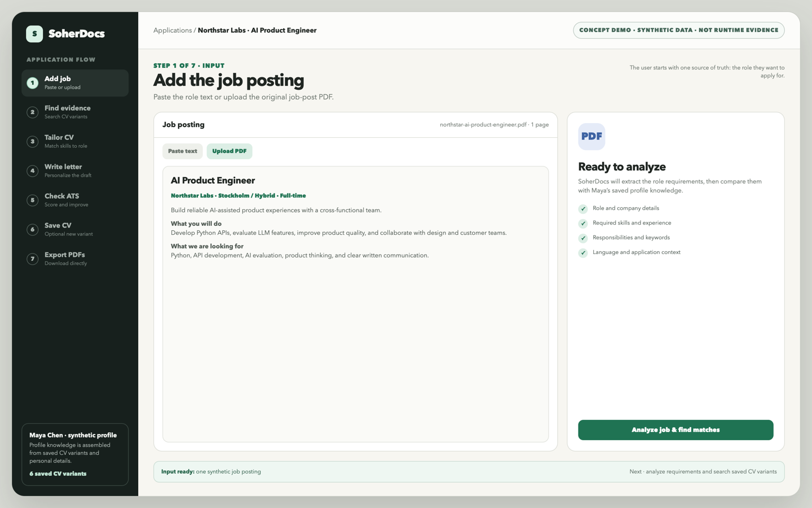This screenshot has height=508, width=812.
Task: Click checkmark beside Required skills and experience
Action: click(583, 224)
